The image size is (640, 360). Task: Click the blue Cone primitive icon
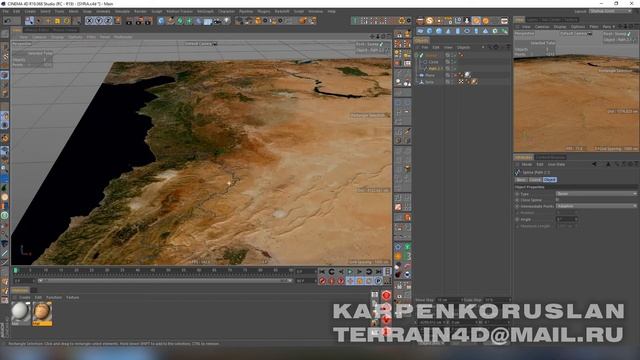click(448, 31)
